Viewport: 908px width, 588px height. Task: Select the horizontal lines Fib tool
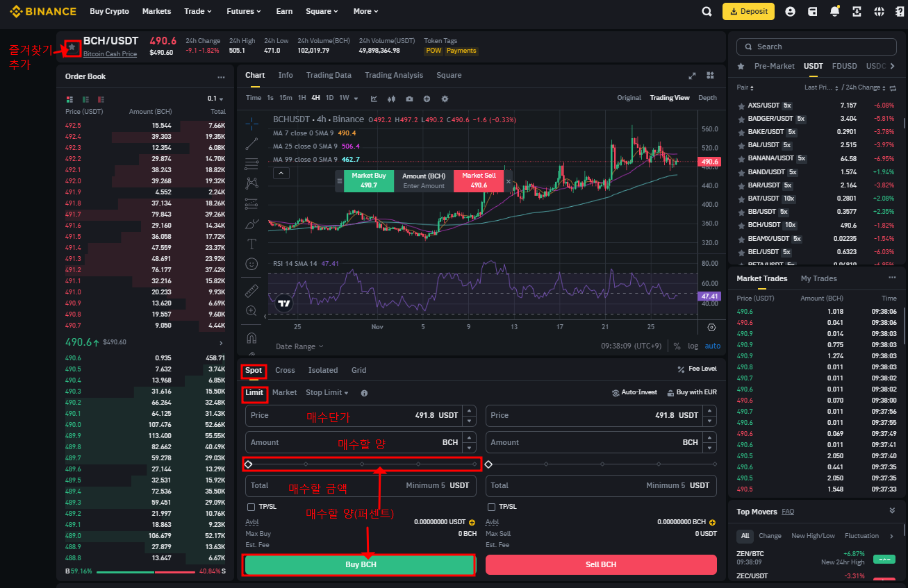click(251, 164)
